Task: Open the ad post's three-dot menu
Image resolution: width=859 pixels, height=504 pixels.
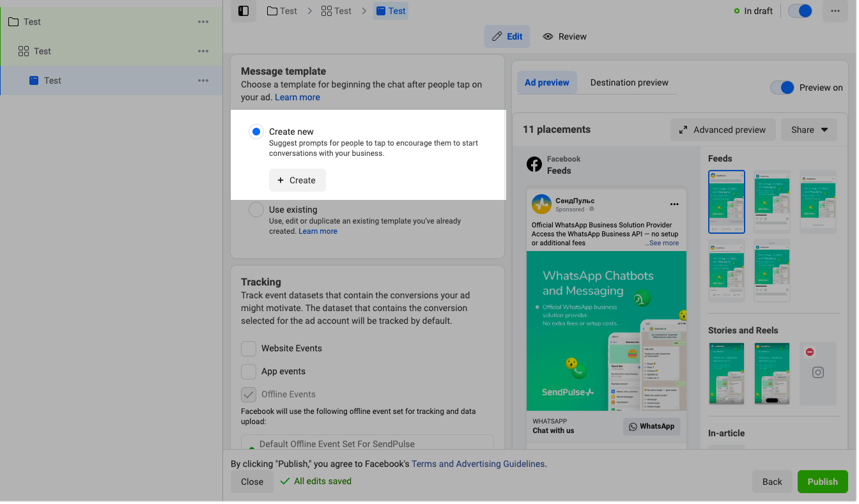Action: coord(674,204)
